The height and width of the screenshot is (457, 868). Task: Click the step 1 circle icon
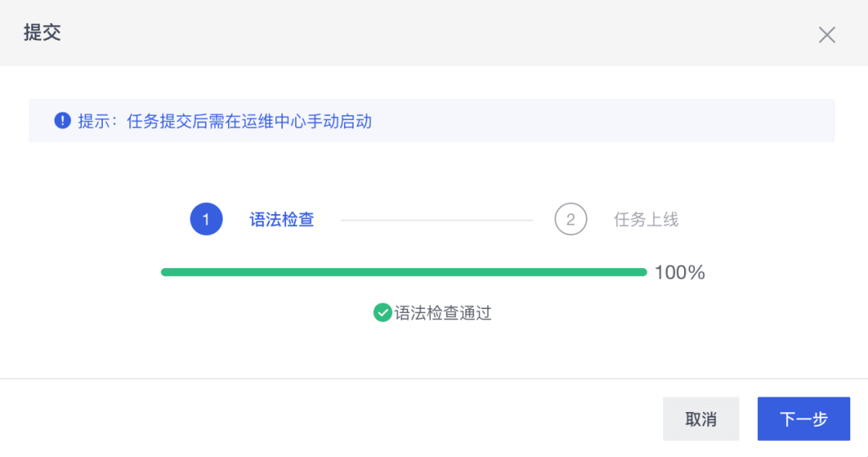click(x=206, y=219)
